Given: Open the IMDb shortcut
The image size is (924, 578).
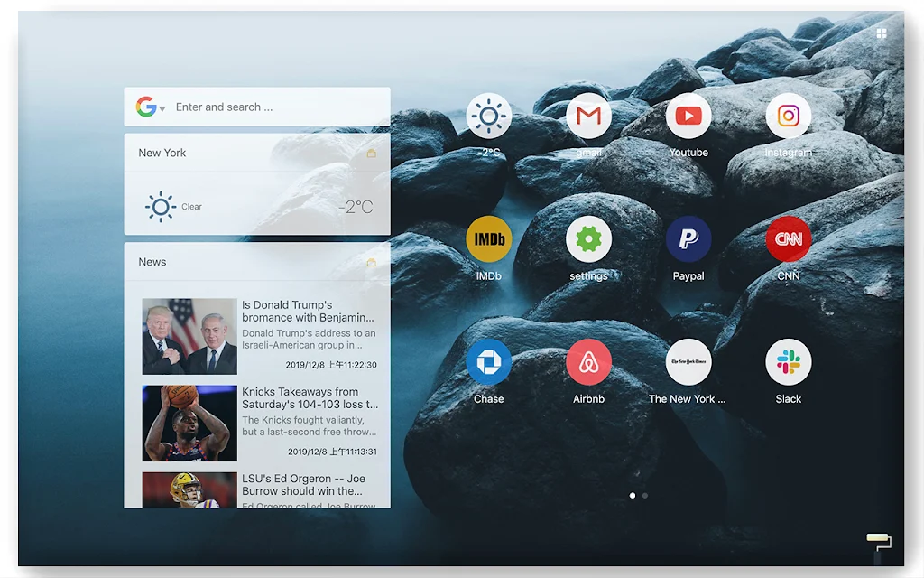Looking at the screenshot, I should [488, 238].
